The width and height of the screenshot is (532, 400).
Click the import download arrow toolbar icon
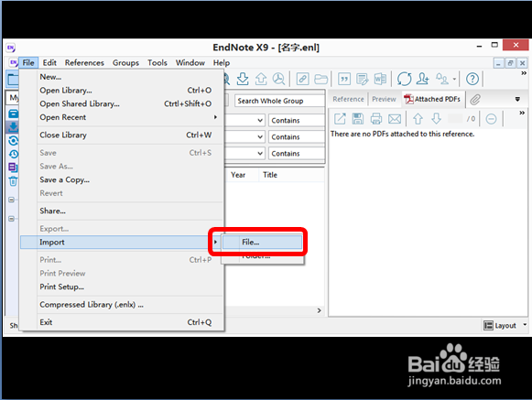(243, 79)
